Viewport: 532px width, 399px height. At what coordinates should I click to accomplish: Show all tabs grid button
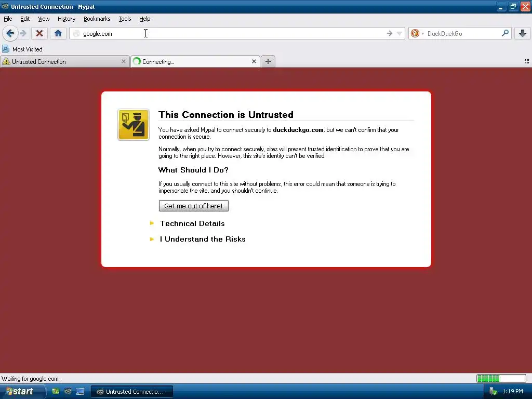click(x=527, y=61)
